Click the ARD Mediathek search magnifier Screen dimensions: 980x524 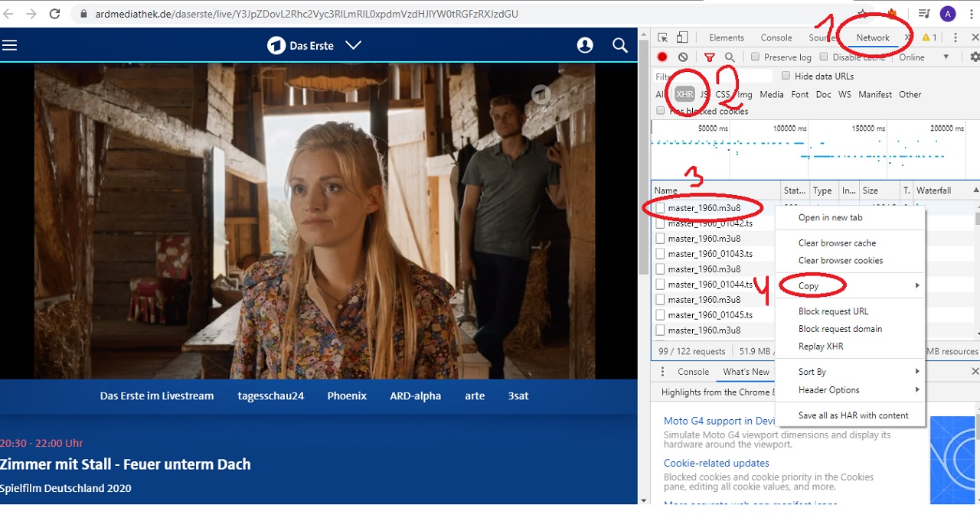pos(620,46)
